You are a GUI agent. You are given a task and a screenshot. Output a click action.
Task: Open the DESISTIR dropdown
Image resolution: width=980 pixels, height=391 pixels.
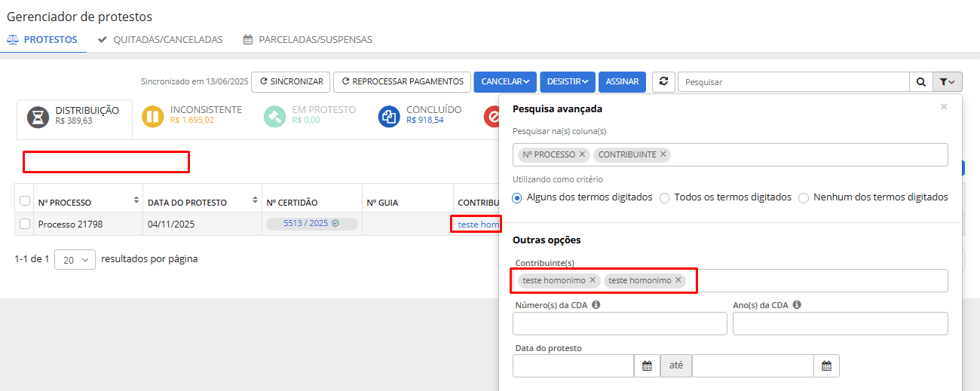pos(568,81)
